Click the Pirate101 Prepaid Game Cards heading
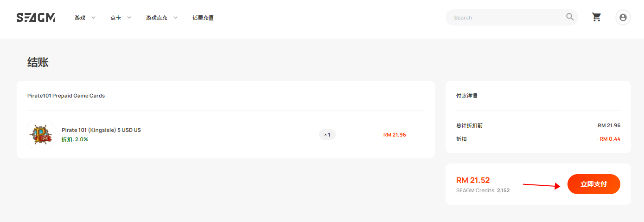Image resolution: width=644 pixels, height=222 pixels. coord(66,96)
